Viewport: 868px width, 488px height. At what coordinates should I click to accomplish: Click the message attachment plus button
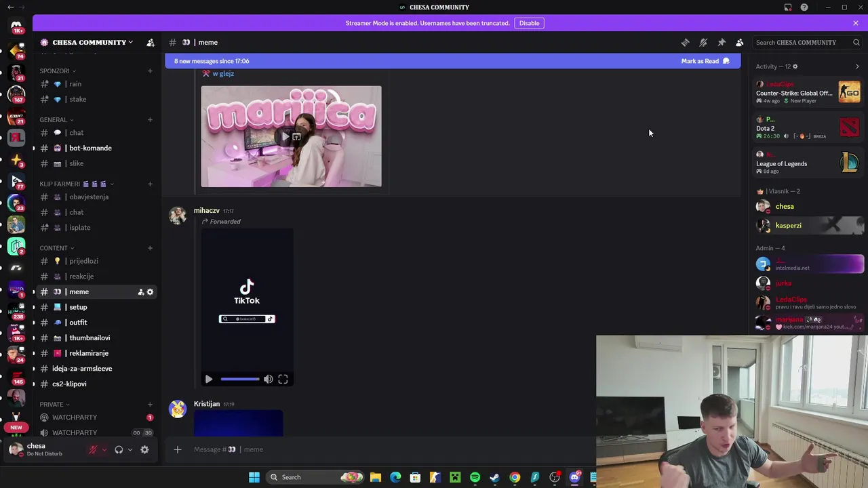click(x=178, y=449)
